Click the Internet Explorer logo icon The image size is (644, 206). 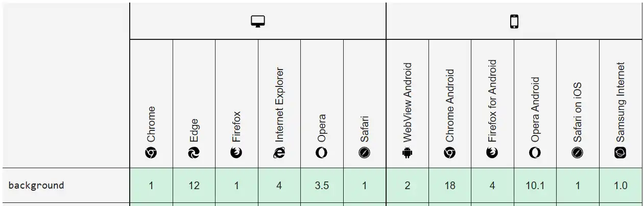coord(279,152)
